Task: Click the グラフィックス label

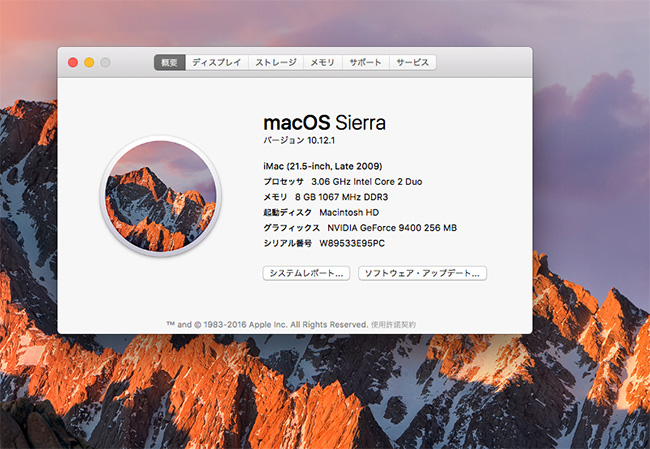Action: pyautogui.click(x=291, y=228)
